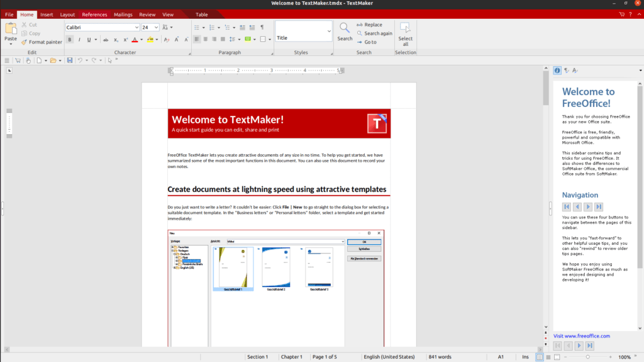This screenshot has height=362, width=644.
Task: Switch to the References ribbon tab
Action: [x=94, y=14]
